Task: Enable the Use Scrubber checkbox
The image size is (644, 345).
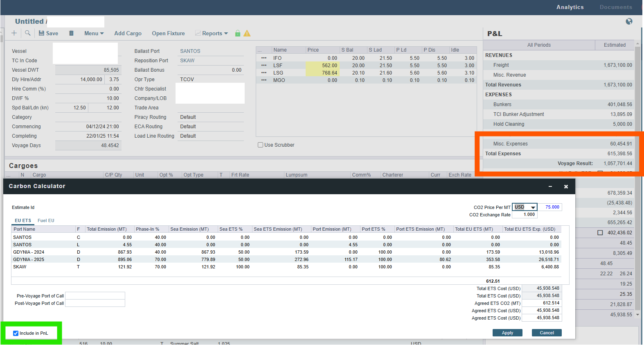Action: (261, 145)
